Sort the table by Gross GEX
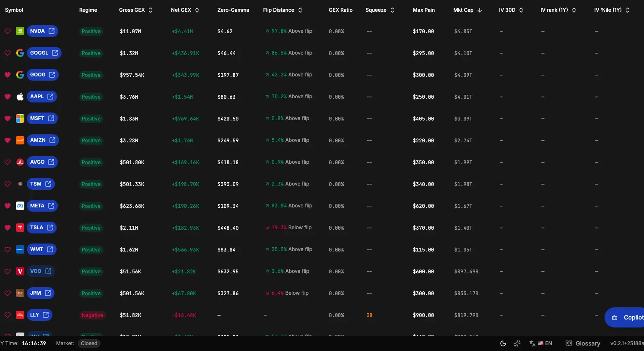Viewport: 644px width, 351px height. tap(136, 10)
